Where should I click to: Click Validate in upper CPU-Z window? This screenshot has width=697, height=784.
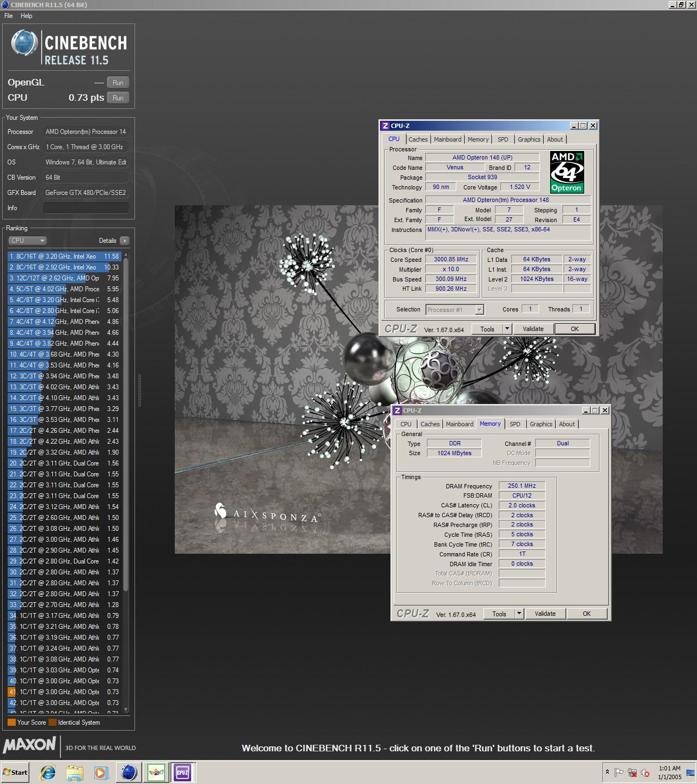(x=533, y=329)
